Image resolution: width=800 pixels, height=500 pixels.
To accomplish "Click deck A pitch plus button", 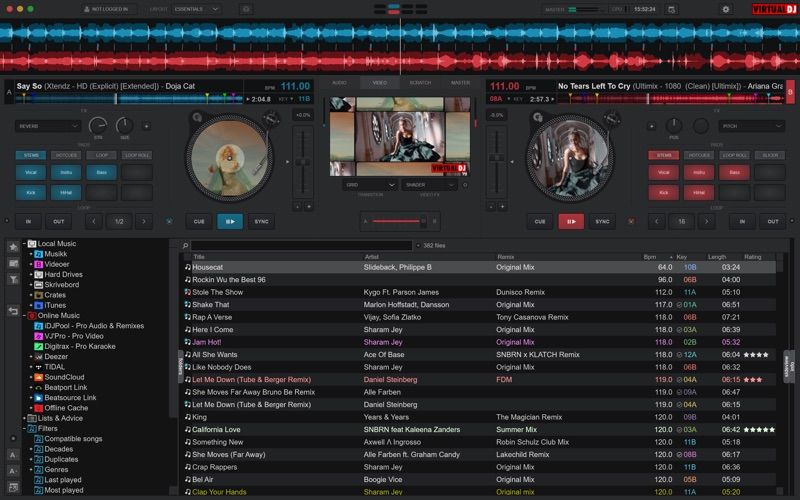I will 309,207.
